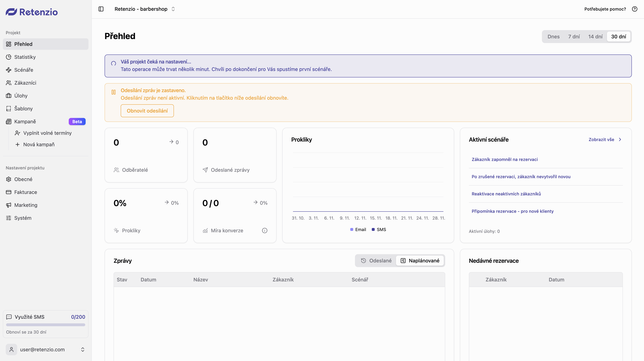Open the Systém settings icon
Screen dimensions: 644x361
tap(8, 218)
